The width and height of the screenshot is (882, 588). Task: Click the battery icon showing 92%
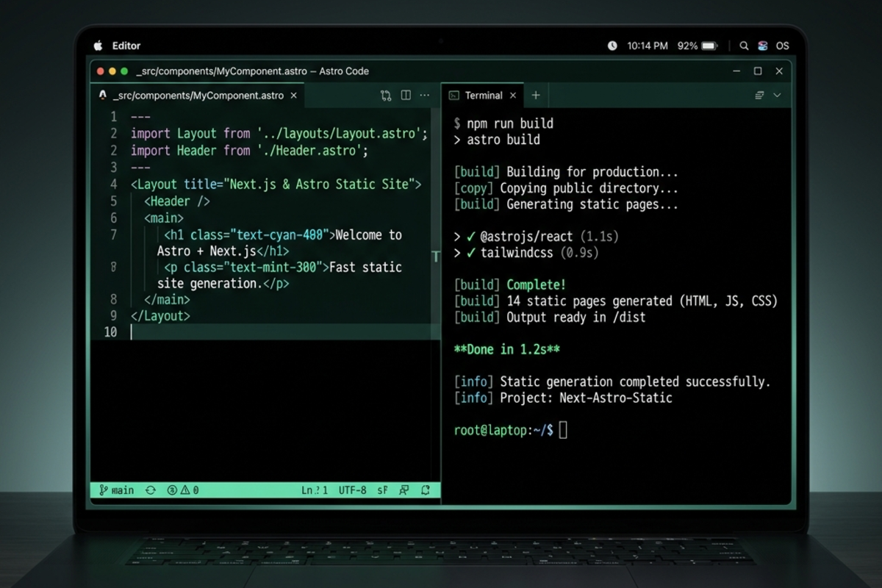point(709,46)
